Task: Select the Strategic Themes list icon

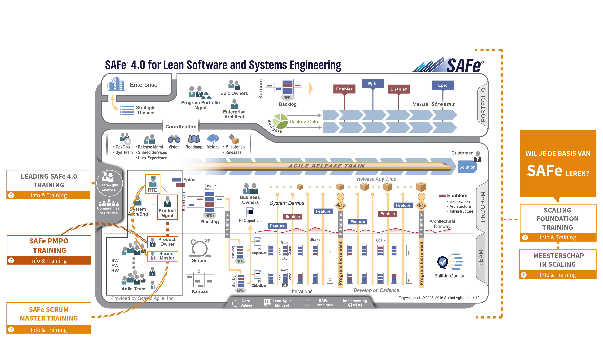Action: click(127, 110)
